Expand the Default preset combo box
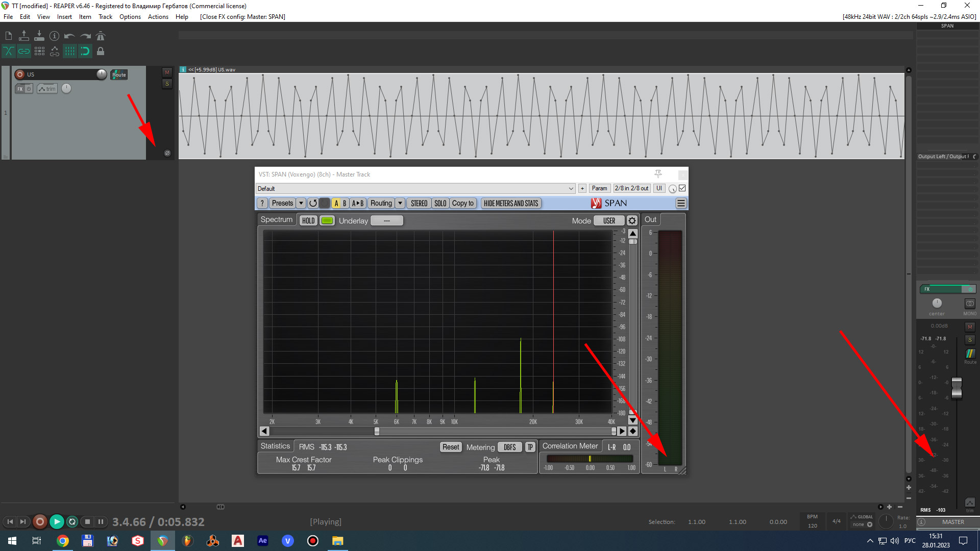Viewport: 980px width, 551px height. 571,189
